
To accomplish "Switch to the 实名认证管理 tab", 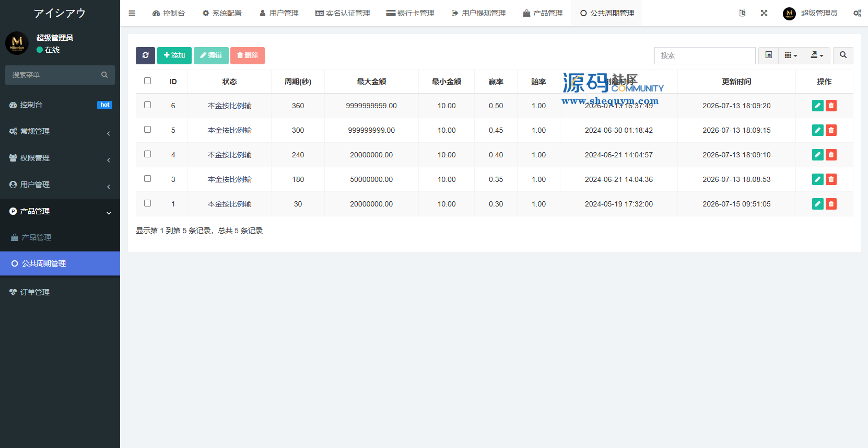I will click(343, 13).
